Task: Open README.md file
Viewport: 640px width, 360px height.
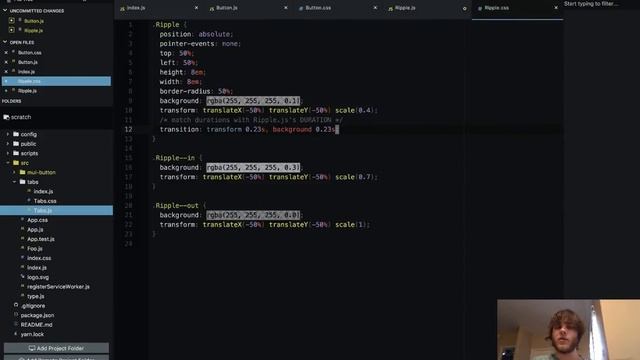Action: (36, 325)
